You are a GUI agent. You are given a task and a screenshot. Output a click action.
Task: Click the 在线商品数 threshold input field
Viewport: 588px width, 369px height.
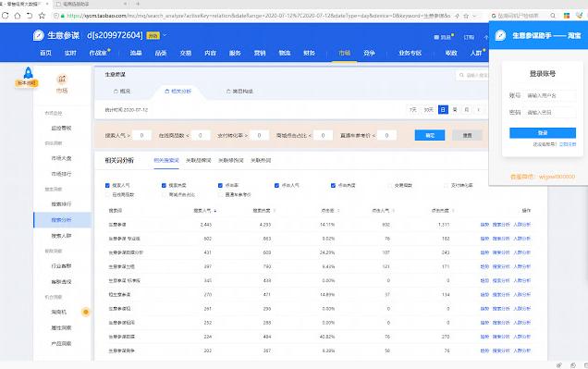coord(201,135)
